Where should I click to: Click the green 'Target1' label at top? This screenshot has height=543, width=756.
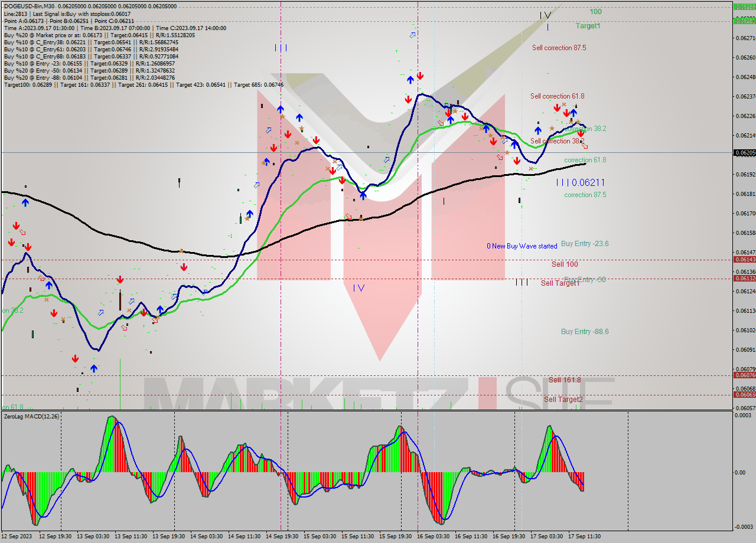588,26
